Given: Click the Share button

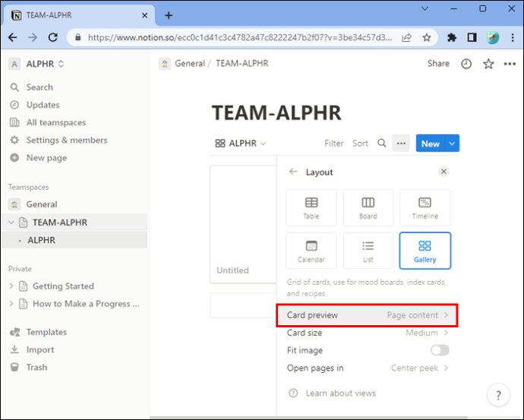Looking at the screenshot, I should click(438, 64).
